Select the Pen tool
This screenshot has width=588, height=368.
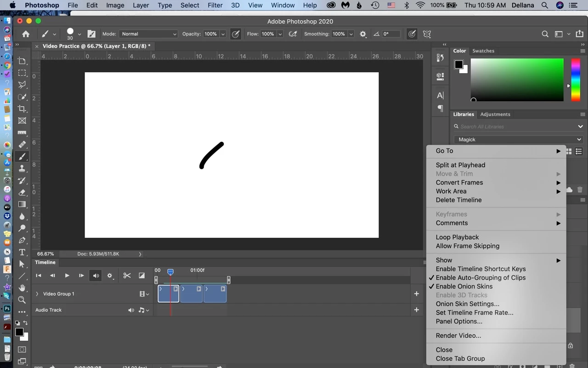[x=22, y=241]
